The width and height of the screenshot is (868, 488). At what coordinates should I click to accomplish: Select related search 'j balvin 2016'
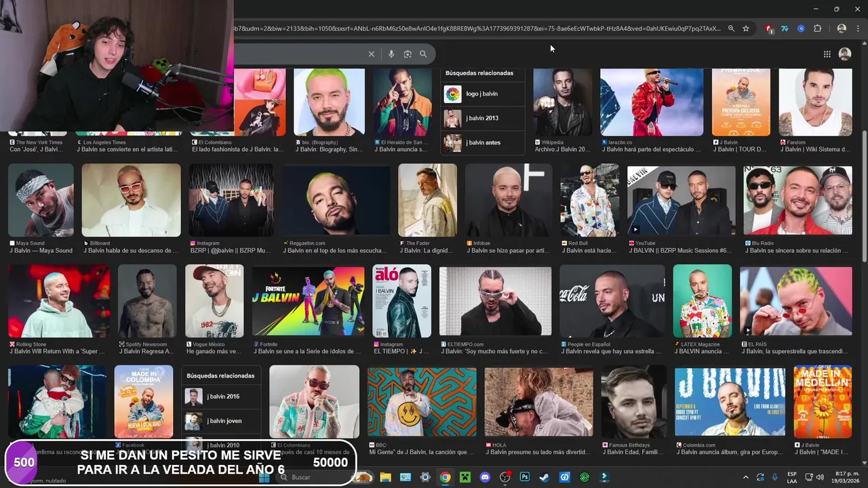(x=221, y=396)
